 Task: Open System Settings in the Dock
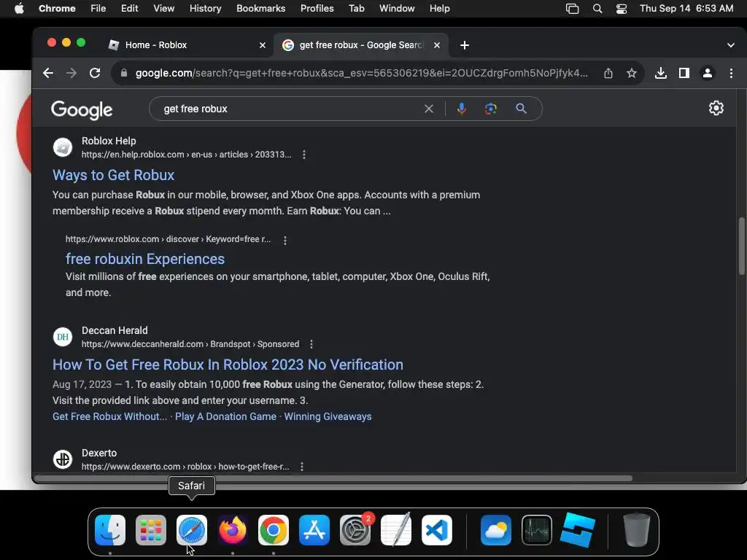[x=355, y=530]
